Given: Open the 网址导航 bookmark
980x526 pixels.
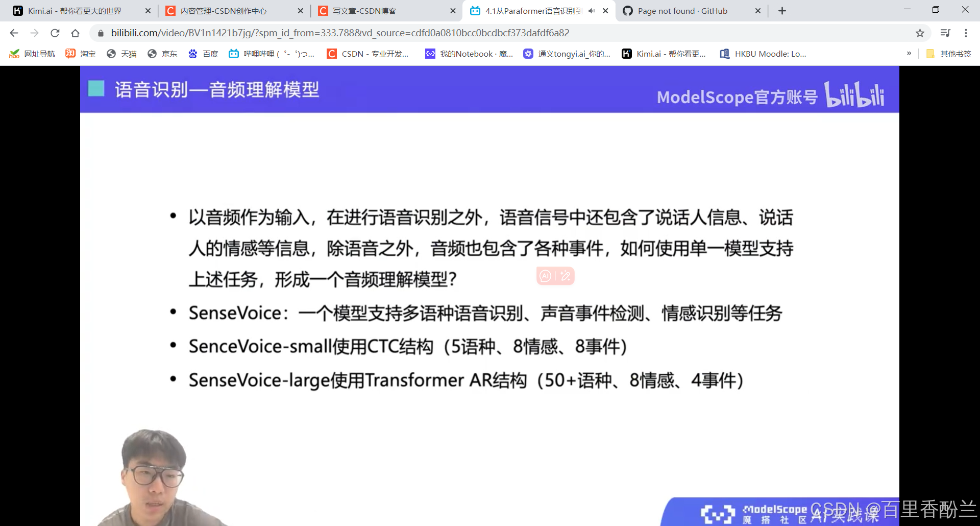Looking at the screenshot, I should pyautogui.click(x=32, y=54).
